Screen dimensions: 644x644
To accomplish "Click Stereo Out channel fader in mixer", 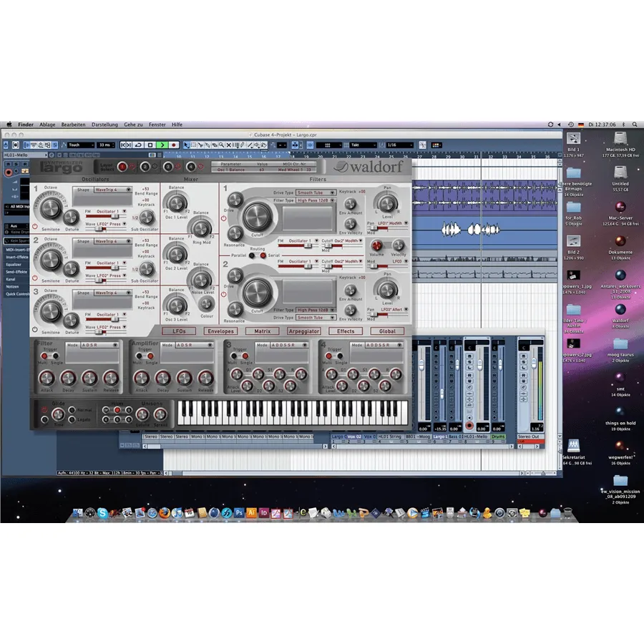I will (534, 363).
